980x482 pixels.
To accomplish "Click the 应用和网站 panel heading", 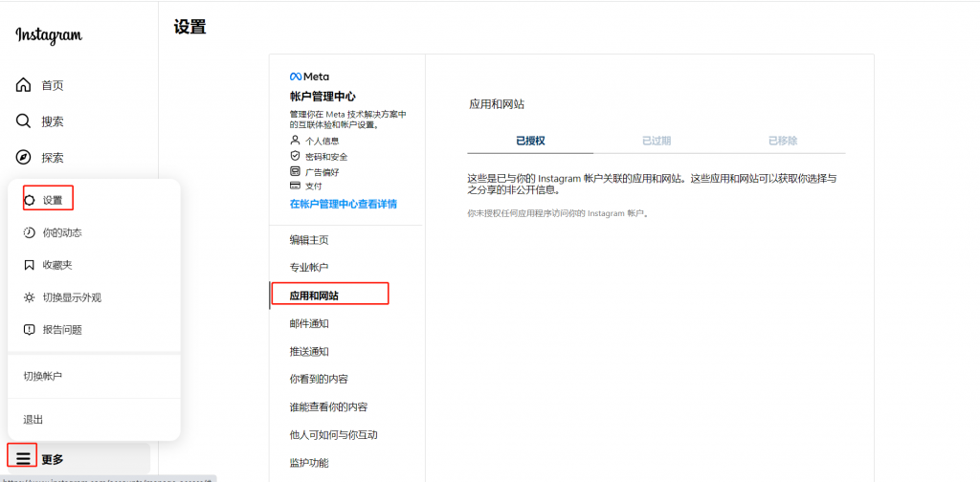I will tap(497, 104).
